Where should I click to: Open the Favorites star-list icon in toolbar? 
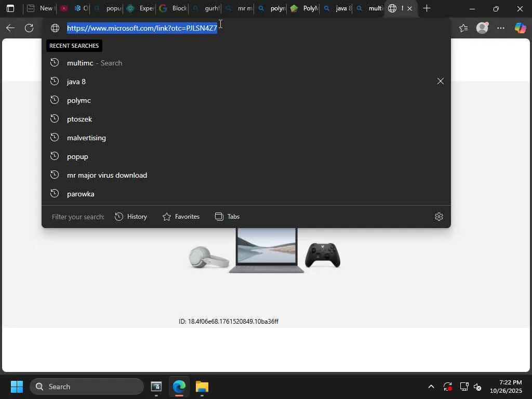click(x=463, y=28)
